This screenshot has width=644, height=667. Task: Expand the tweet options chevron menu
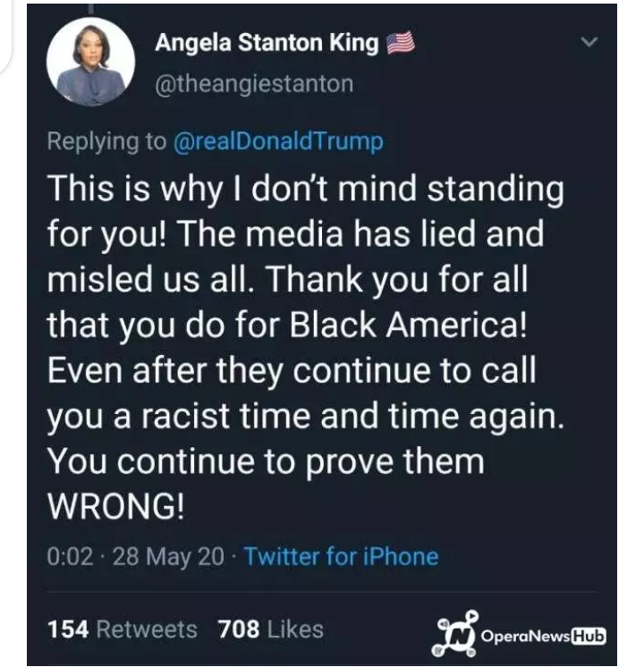(x=589, y=41)
